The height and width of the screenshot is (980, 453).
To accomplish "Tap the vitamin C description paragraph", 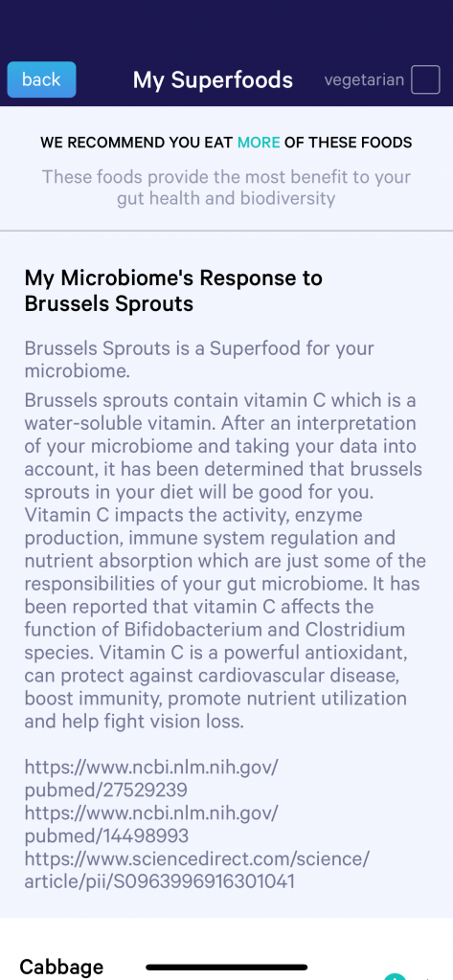I will 225,561.
